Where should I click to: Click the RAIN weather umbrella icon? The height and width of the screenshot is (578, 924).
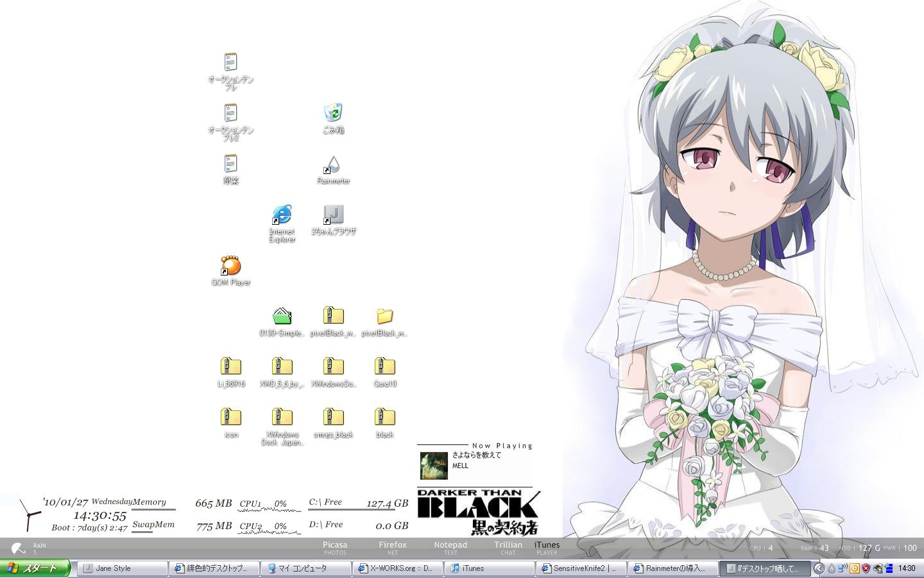(19, 548)
